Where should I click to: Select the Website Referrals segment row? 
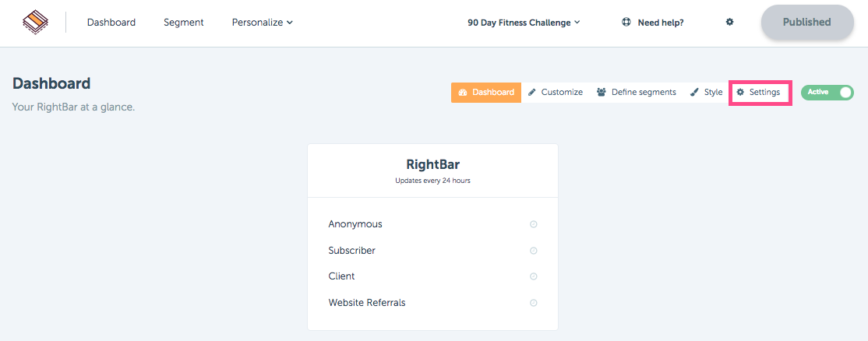(x=433, y=303)
